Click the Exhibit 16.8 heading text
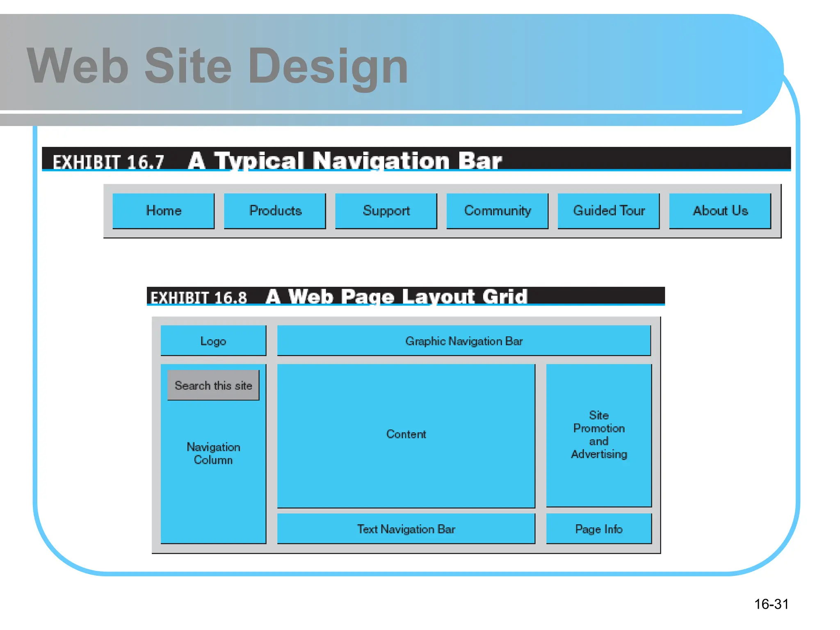Screen dimensions: 840x630 pyautogui.click(x=339, y=297)
